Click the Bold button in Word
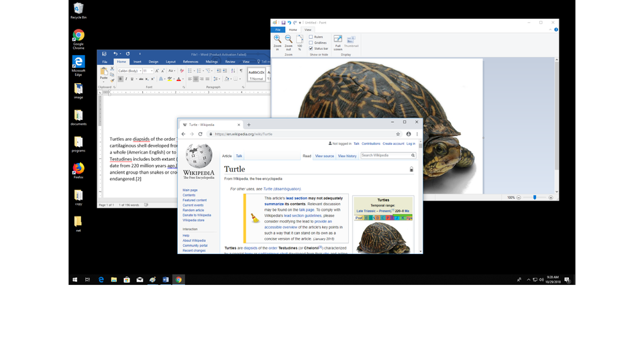 [121, 79]
